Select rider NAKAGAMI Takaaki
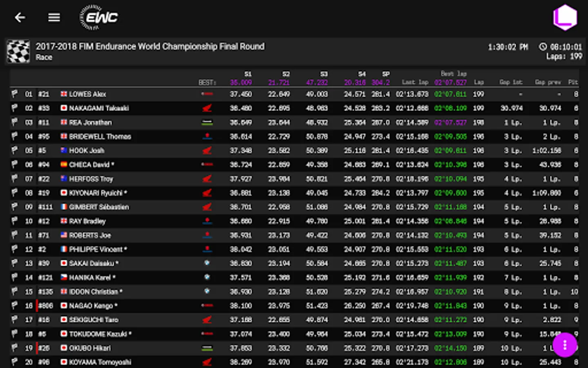Screen dimensions: 588x368 (99, 108)
